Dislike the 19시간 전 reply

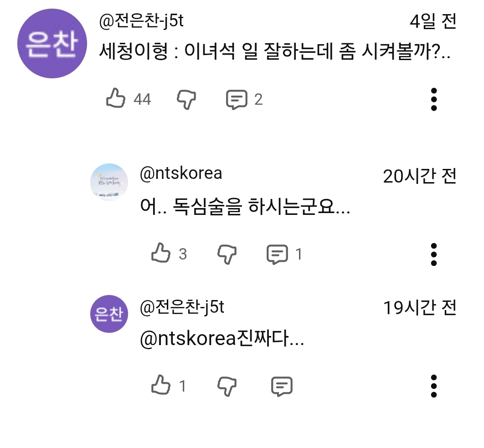point(227,387)
